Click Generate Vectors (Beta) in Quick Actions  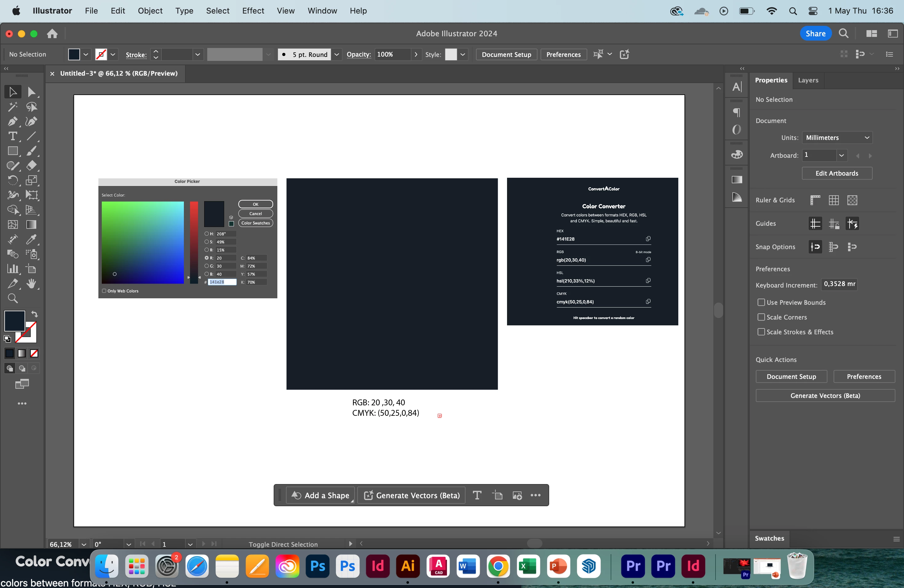pyautogui.click(x=825, y=395)
